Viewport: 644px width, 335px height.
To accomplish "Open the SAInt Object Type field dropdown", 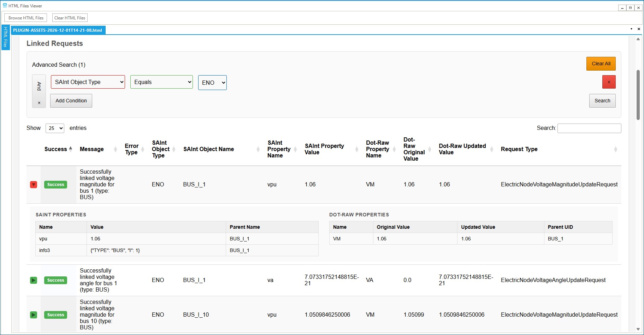I will pos(88,82).
